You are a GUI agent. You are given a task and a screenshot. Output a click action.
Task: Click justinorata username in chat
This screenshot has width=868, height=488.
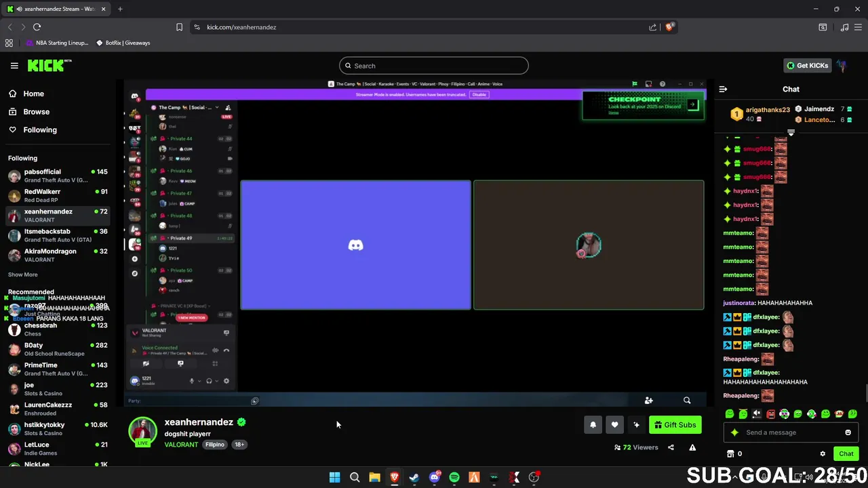pyautogui.click(x=738, y=303)
